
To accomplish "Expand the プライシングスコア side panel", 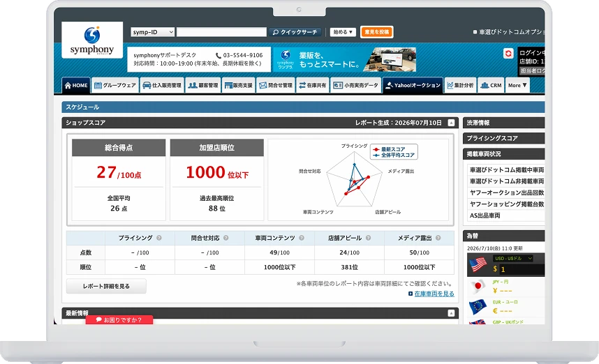I will pyautogui.click(x=504, y=138).
